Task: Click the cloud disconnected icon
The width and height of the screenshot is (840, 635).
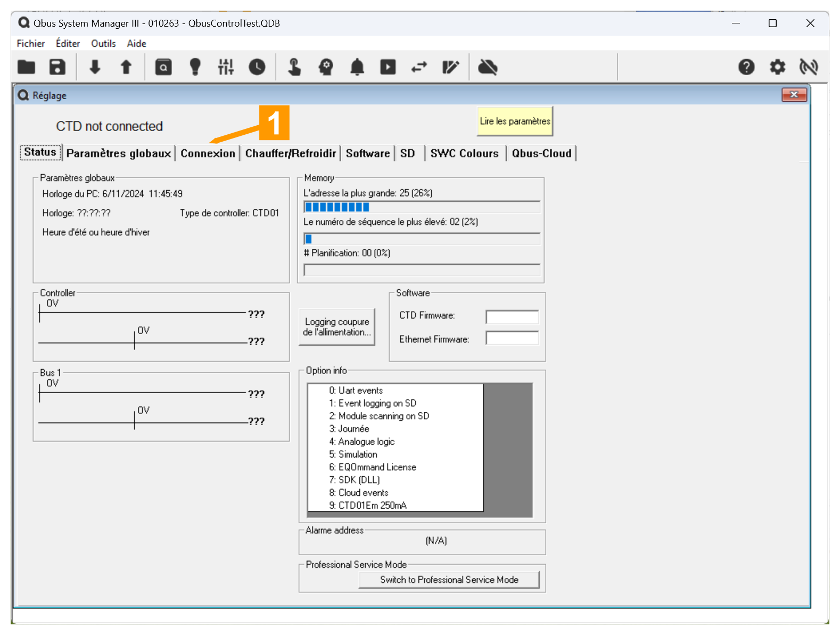Action: click(x=488, y=67)
